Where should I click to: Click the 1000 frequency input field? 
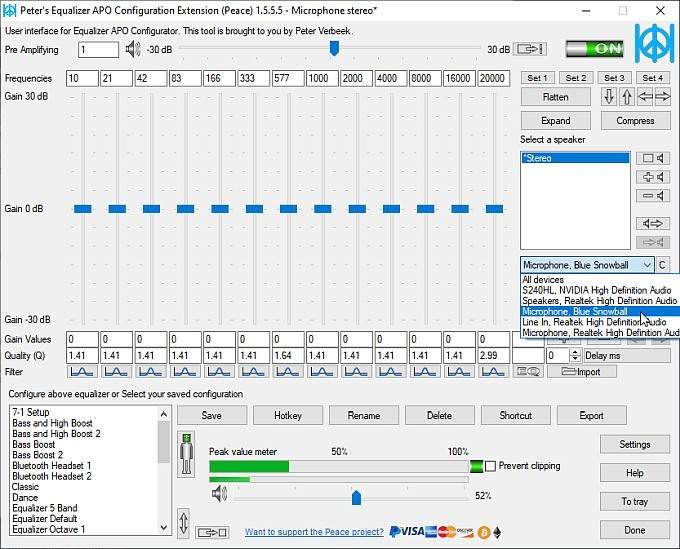pos(322,78)
